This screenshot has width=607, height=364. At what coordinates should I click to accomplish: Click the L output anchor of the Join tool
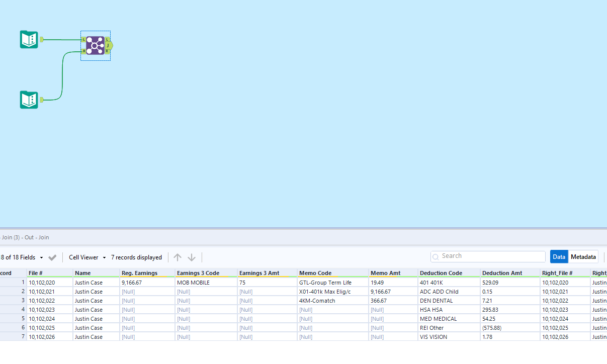[x=107, y=40]
